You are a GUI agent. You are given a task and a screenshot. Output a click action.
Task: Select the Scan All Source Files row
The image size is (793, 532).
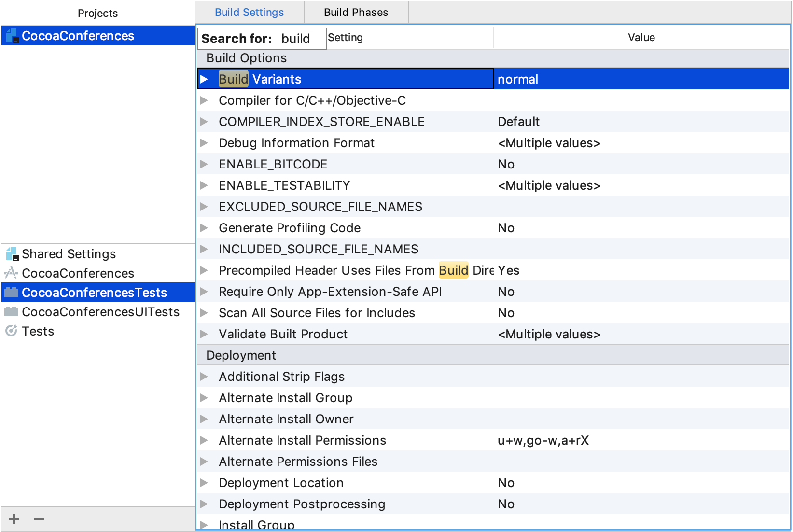pos(317,313)
